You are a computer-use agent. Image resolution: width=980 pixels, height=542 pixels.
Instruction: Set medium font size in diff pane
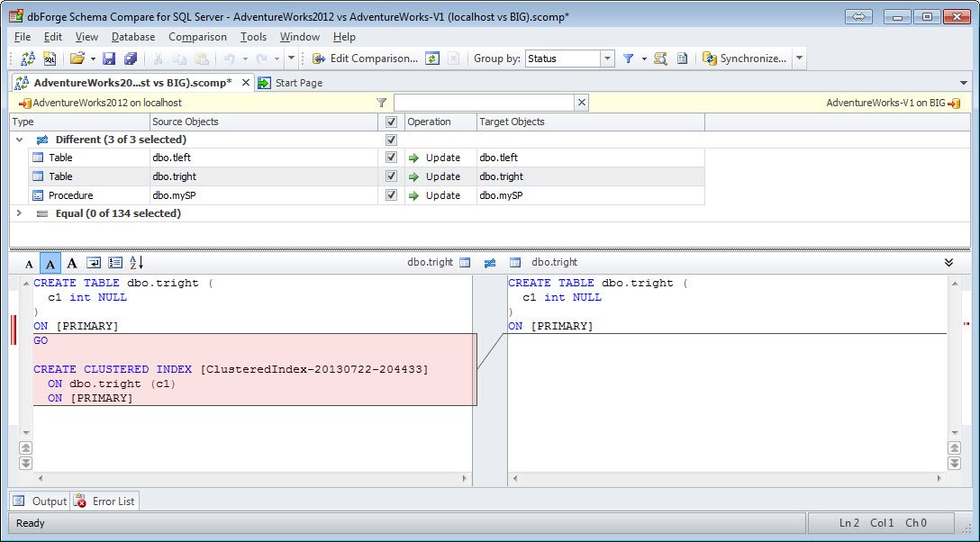pos(50,264)
